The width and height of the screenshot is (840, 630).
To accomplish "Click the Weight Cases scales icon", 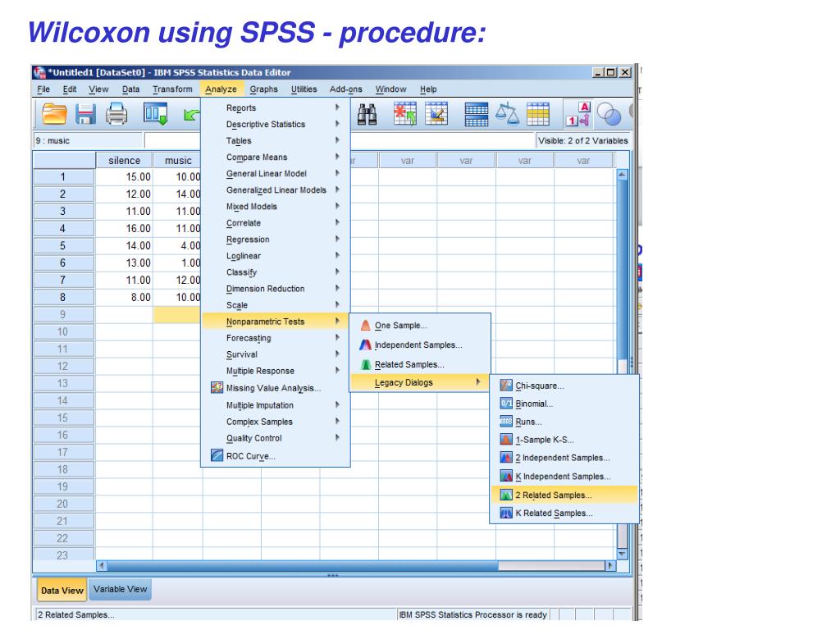I will tap(507, 114).
